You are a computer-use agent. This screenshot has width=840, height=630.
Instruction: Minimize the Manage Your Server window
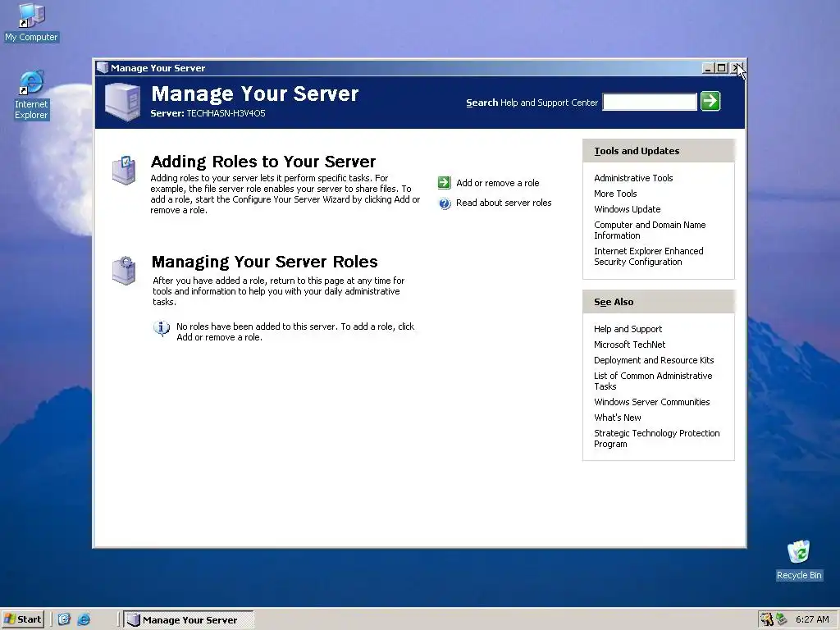(708, 68)
